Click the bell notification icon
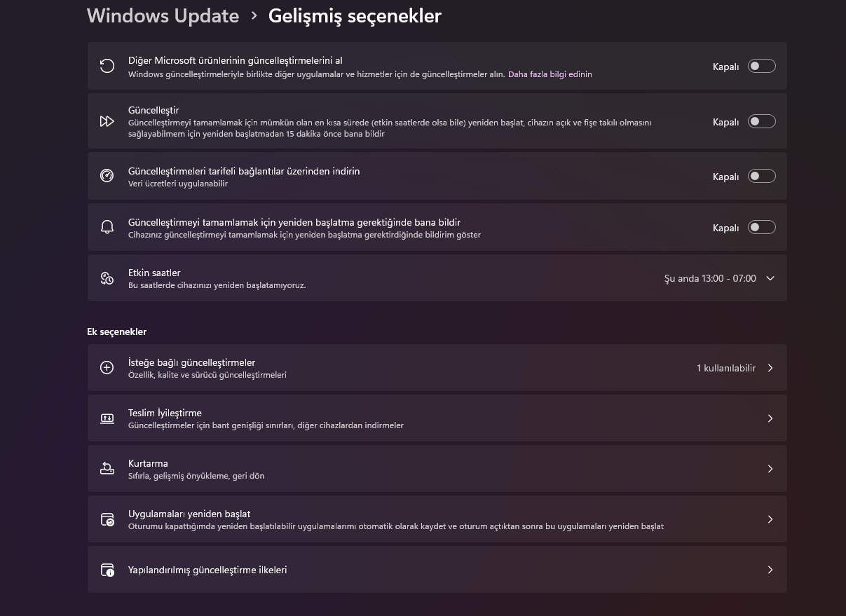Screen dimensions: 846x616 pos(107,227)
